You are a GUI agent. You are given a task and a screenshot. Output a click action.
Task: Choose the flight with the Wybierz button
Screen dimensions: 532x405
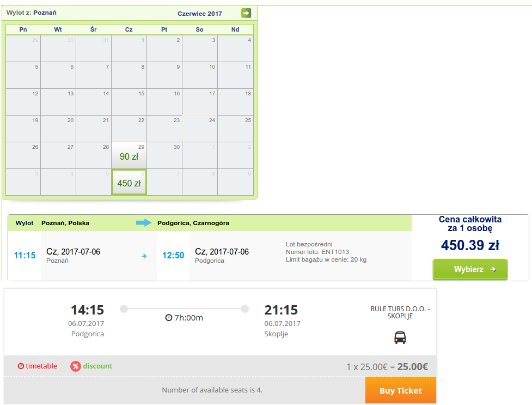click(x=470, y=269)
